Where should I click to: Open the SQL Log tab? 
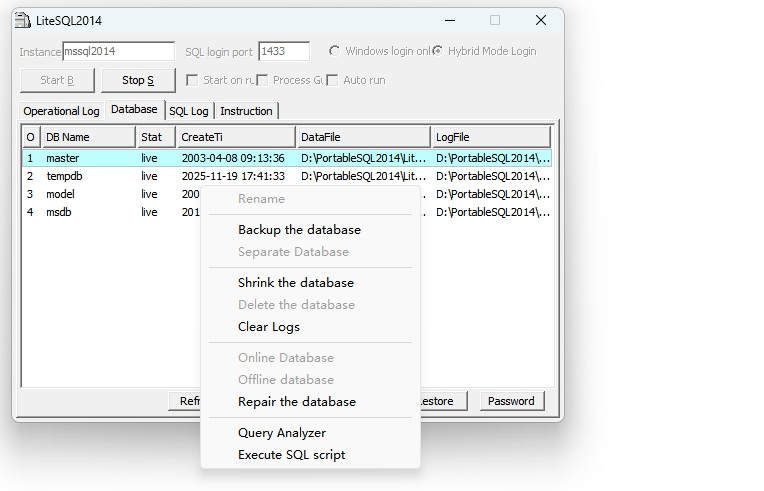189,111
